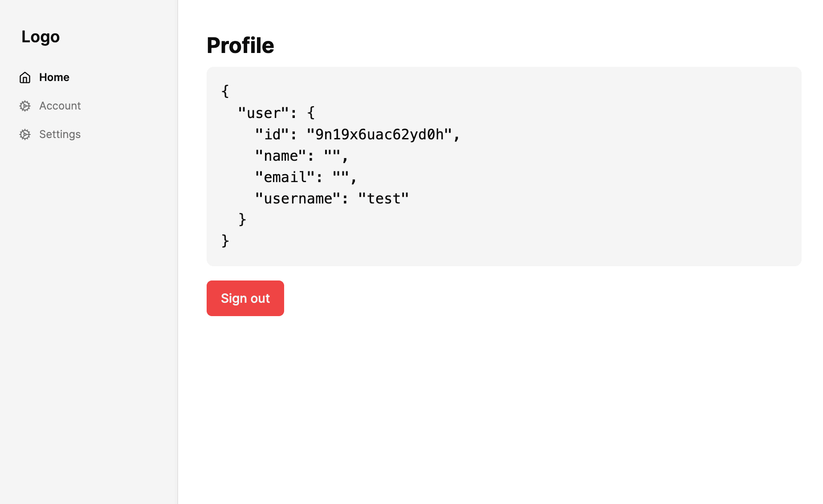Go to the Account page link

(60, 106)
